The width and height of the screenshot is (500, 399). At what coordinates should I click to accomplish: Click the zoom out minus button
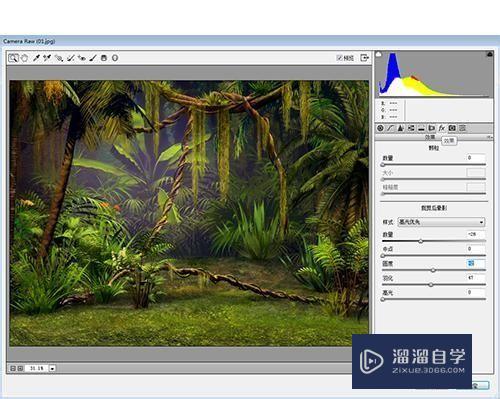(13, 368)
